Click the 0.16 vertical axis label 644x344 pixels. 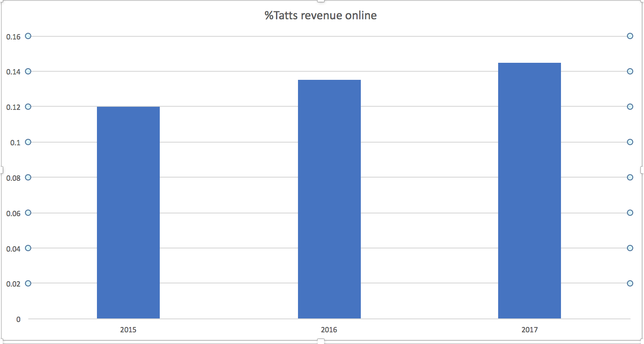13,37
